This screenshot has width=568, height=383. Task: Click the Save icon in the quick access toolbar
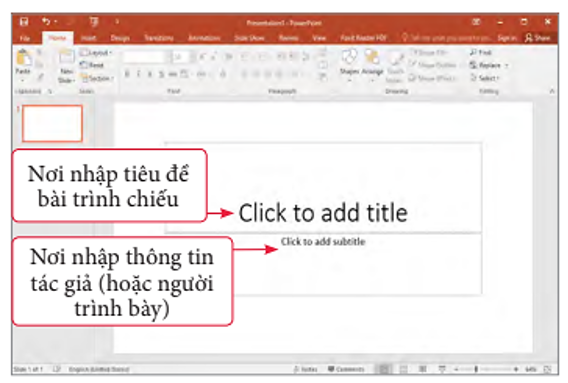click(x=24, y=22)
